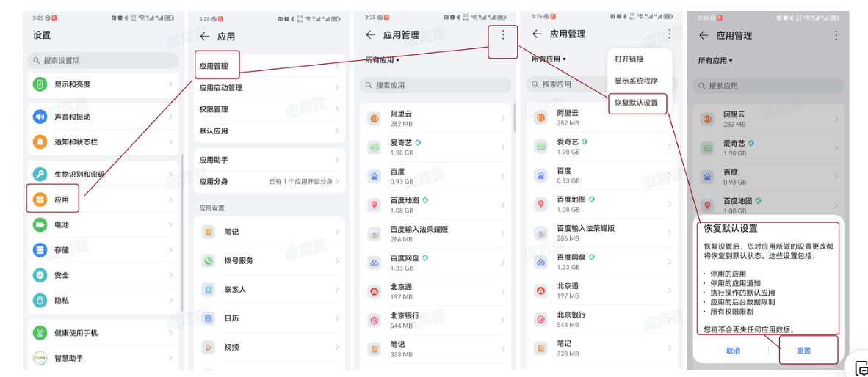
Task: Open 应用启动管理 row chevron
Action: pyautogui.click(x=338, y=88)
